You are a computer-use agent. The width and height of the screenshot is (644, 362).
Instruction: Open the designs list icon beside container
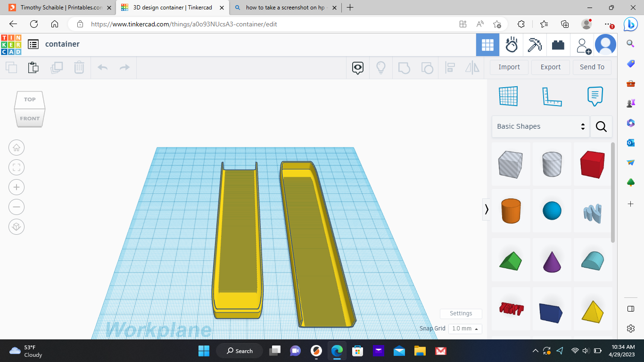coord(33,44)
